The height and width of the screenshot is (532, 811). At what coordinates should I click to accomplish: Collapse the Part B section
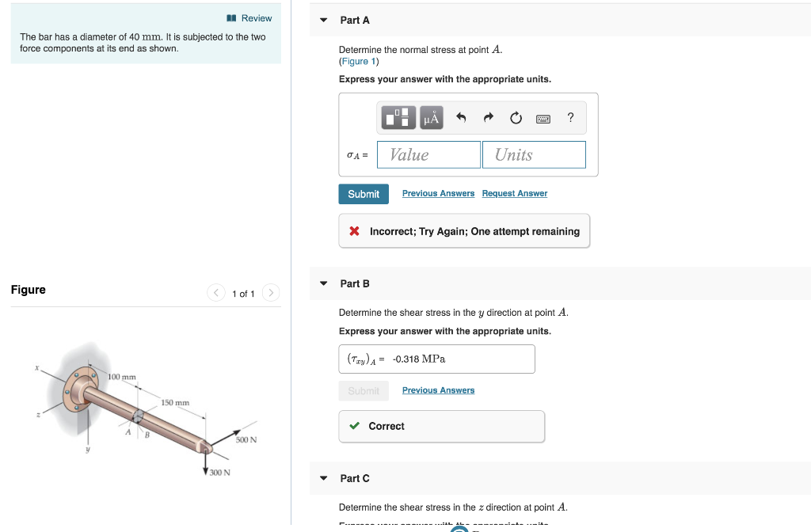[x=324, y=283]
